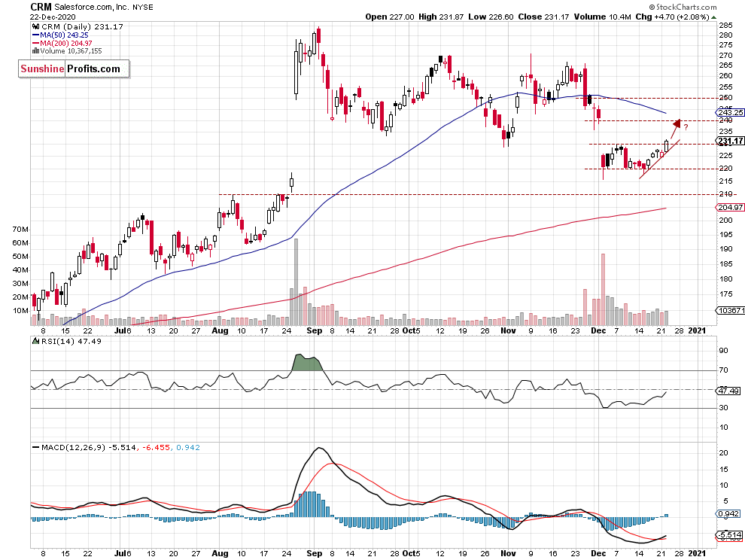745x560 pixels.
Task: Click the candlestick icon beside CRM (Daily)
Action: pos(35,27)
